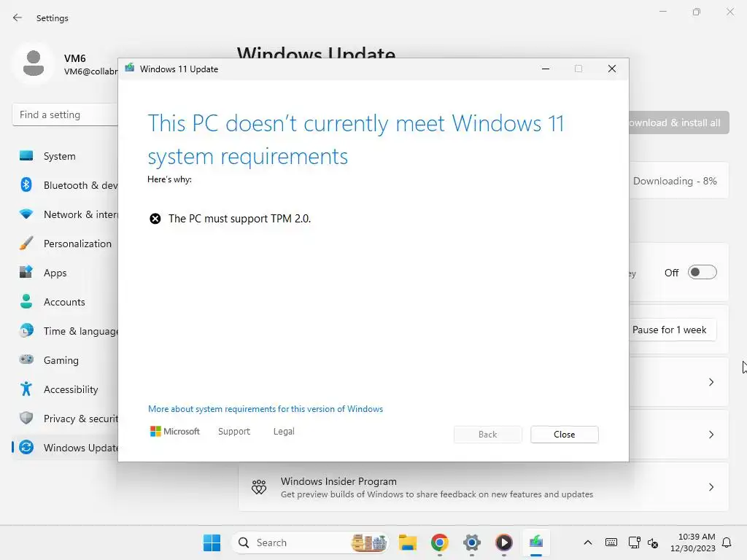Open the touch keyboard tray icon
The width and height of the screenshot is (747, 560).
[x=611, y=542]
